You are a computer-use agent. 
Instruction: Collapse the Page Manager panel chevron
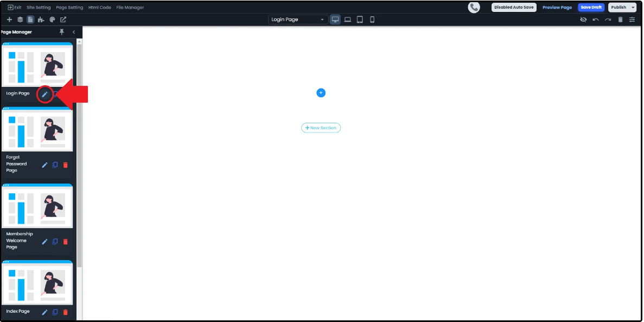tap(74, 32)
